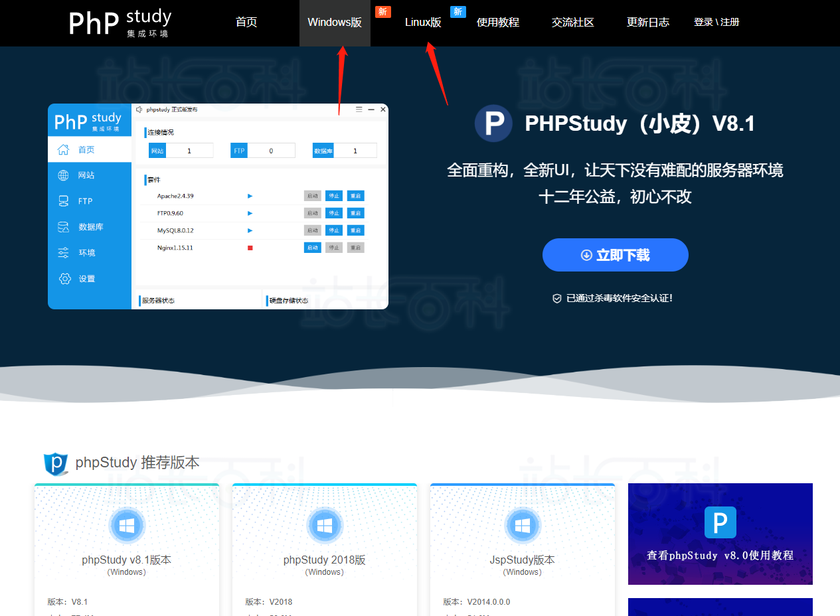The image size is (840, 616).
Task: Click the red stopped indicator for Nginx1.15.11
Action: click(x=250, y=248)
